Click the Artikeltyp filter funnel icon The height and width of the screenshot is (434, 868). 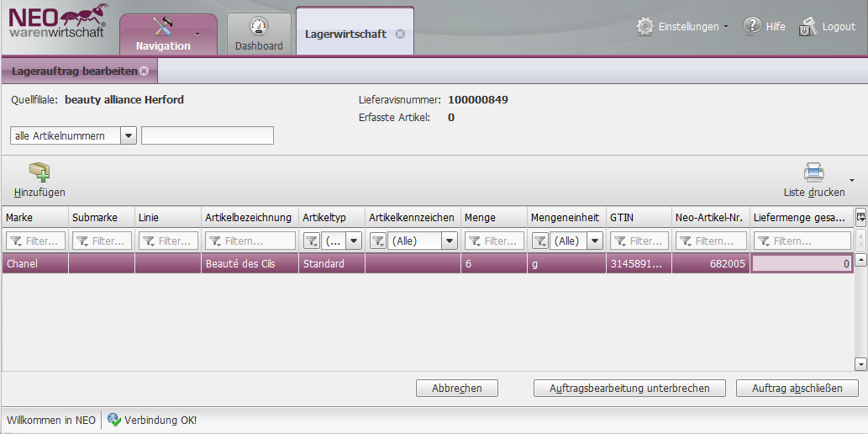tap(312, 241)
